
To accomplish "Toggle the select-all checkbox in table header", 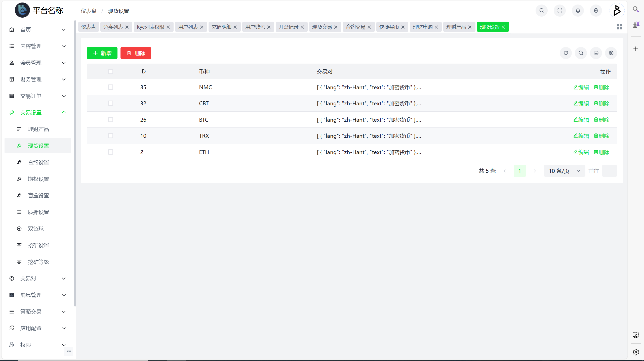I will pyautogui.click(x=111, y=72).
